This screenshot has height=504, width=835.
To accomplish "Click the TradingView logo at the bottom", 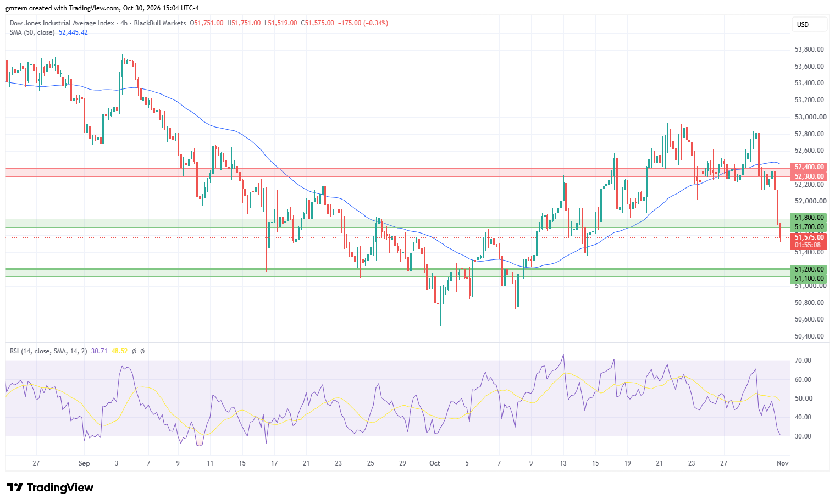I will (50, 488).
